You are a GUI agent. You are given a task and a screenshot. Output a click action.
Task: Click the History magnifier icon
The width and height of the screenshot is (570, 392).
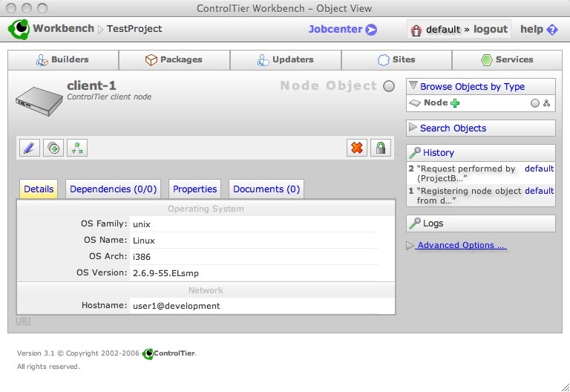click(x=415, y=153)
